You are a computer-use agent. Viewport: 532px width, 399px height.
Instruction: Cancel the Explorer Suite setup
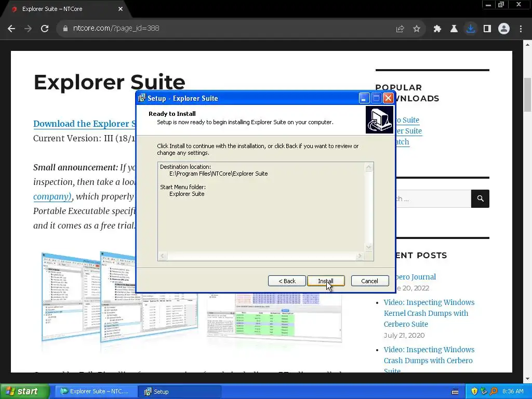[370, 281]
